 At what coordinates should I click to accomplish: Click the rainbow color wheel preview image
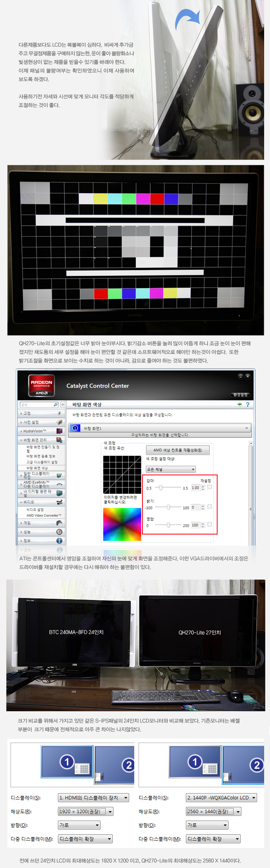point(122,524)
